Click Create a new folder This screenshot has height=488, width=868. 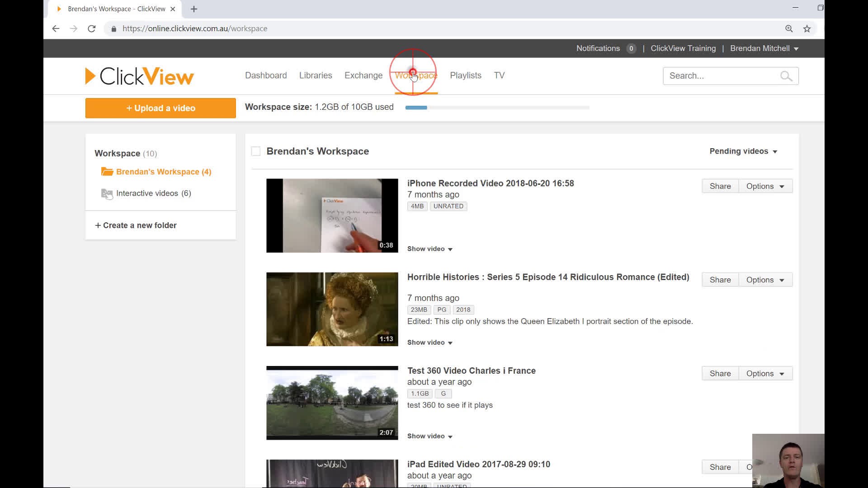(136, 225)
